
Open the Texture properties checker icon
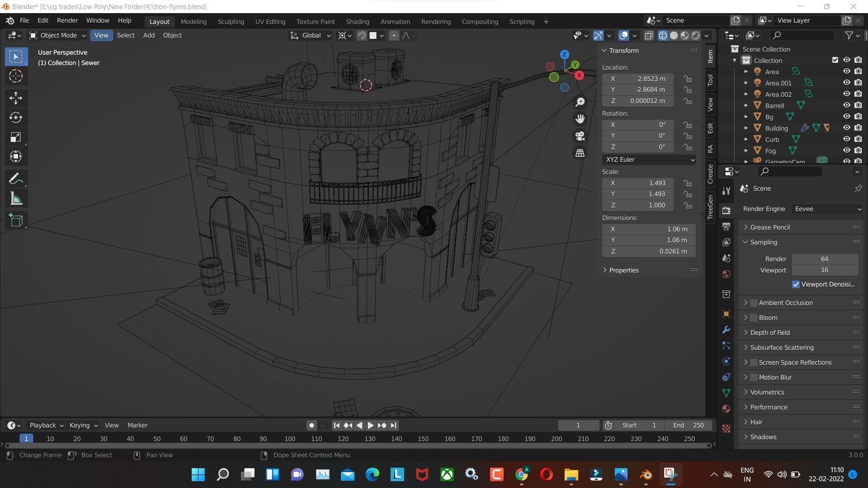click(726, 428)
